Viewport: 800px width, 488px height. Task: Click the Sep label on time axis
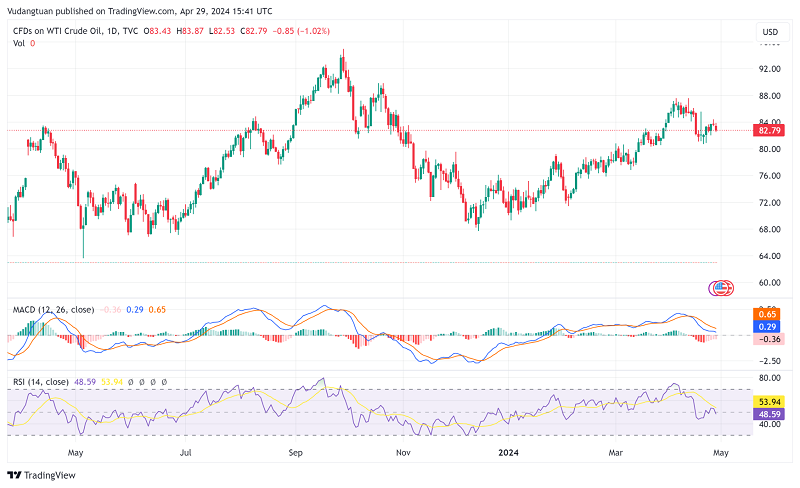(296, 452)
